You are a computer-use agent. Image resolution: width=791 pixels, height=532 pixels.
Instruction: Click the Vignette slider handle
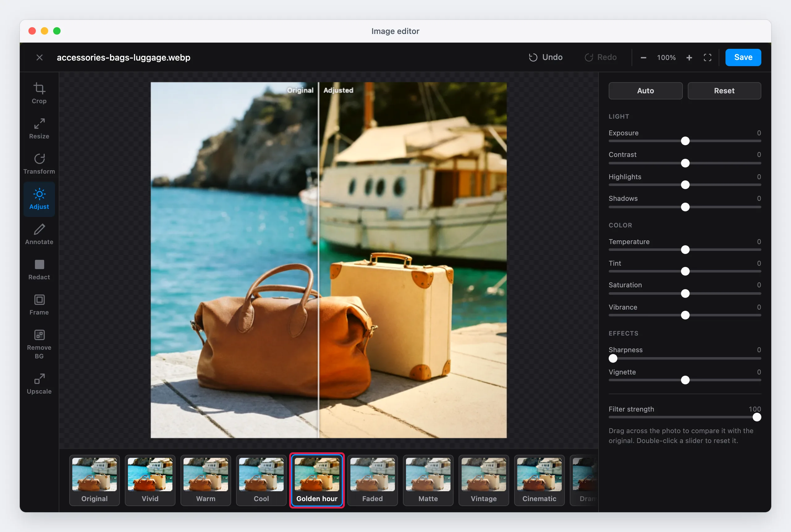coord(685,380)
